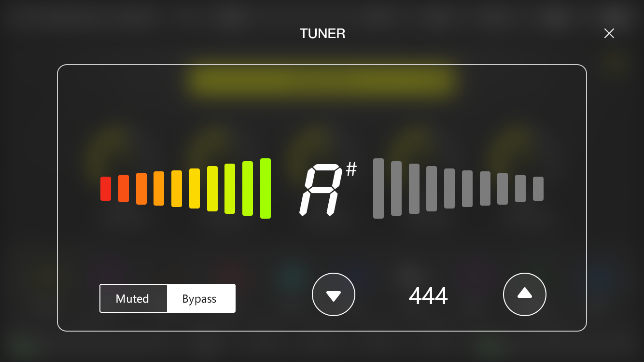
Task: Click the TUNER title heading
Action: (x=322, y=33)
